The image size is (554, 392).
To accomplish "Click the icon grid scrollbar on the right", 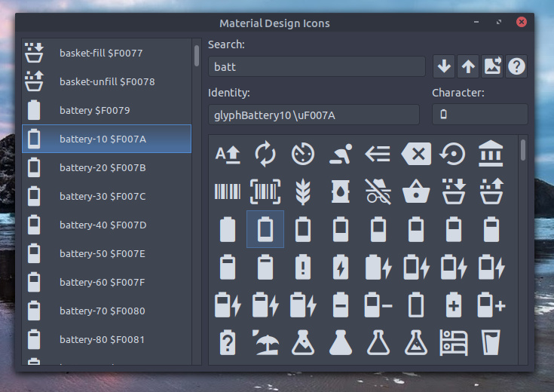I will 523,150.
